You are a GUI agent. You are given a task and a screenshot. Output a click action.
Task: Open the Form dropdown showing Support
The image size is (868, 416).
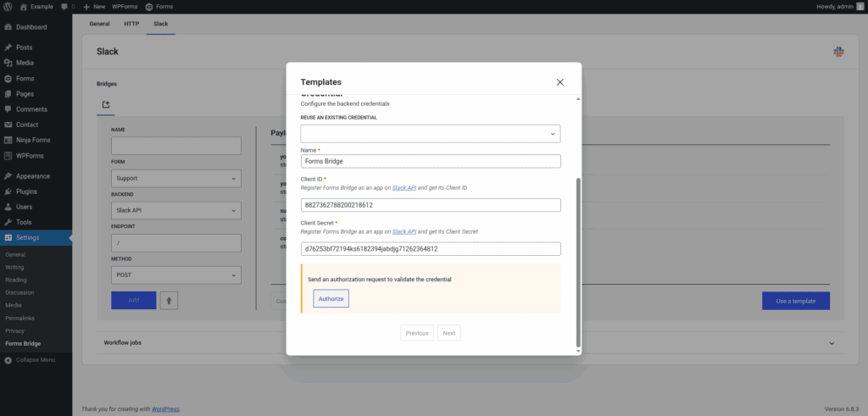click(176, 179)
